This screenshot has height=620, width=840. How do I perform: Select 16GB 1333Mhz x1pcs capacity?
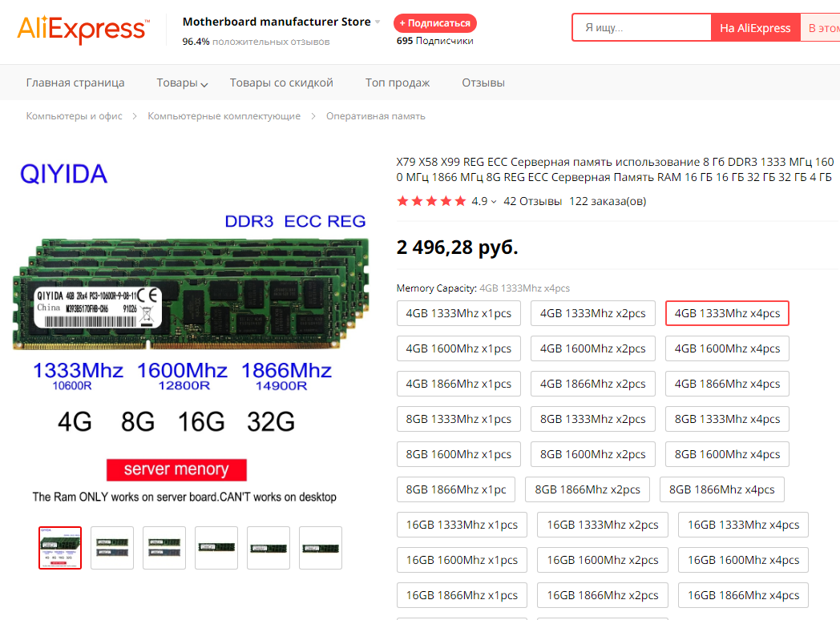[462, 525]
